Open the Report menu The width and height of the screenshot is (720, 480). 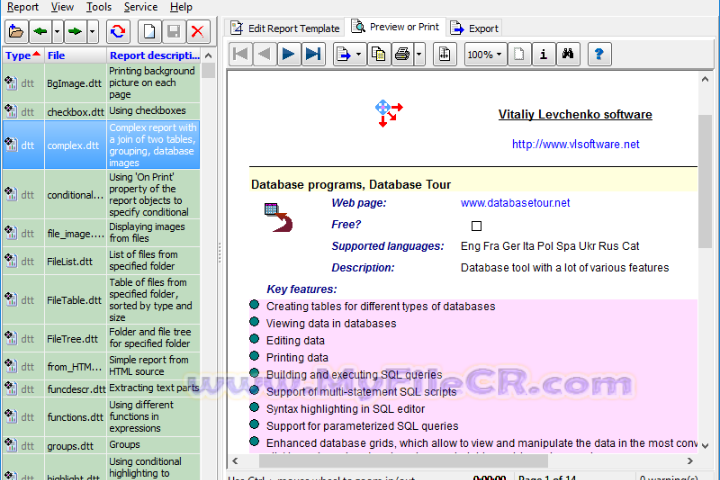[x=23, y=7]
